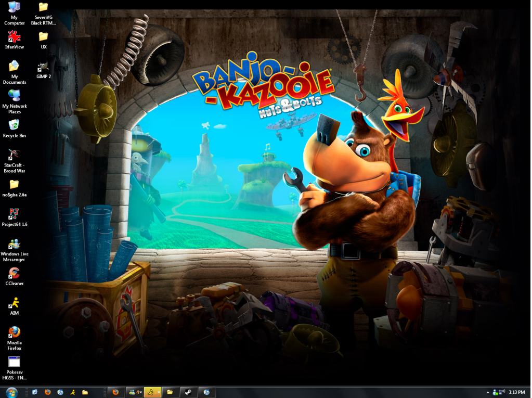The width and height of the screenshot is (532, 398).
Task: Open the SevenVG Black RTM folder
Action: point(43,8)
